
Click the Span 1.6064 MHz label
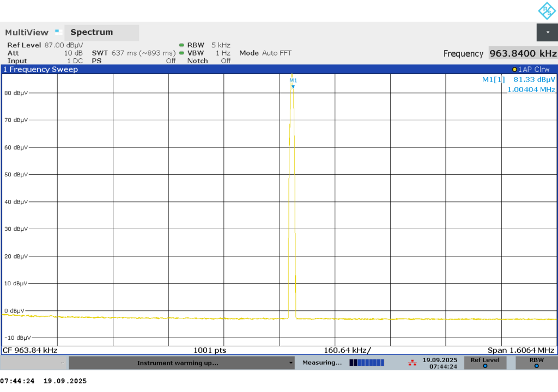coord(521,350)
